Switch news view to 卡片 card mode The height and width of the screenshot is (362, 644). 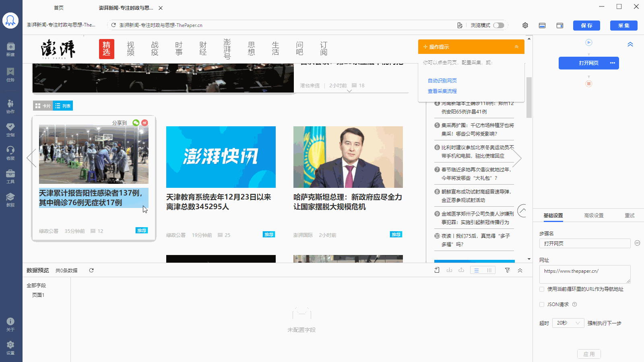(x=43, y=106)
